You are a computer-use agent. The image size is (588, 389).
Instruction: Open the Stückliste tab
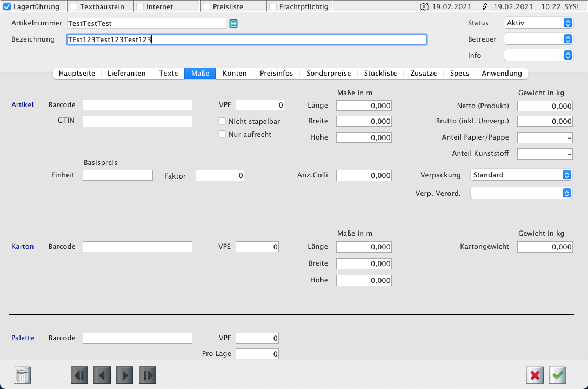pyautogui.click(x=380, y=74)
